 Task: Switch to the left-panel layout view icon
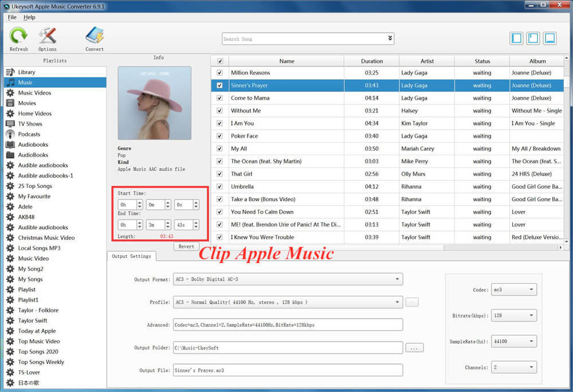(516, 38)
